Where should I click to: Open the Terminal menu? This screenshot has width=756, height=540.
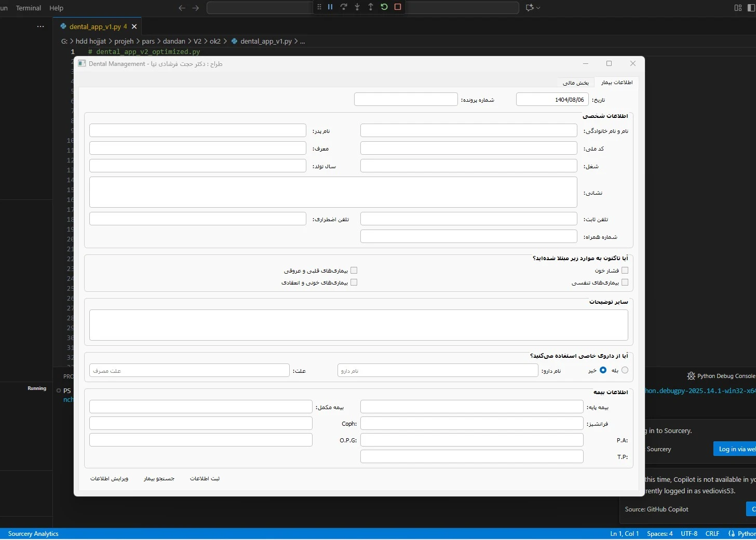tap(29, 8)
